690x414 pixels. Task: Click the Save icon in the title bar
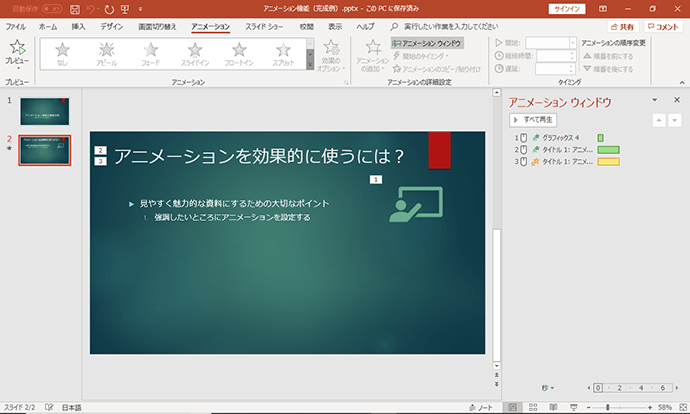75,9
